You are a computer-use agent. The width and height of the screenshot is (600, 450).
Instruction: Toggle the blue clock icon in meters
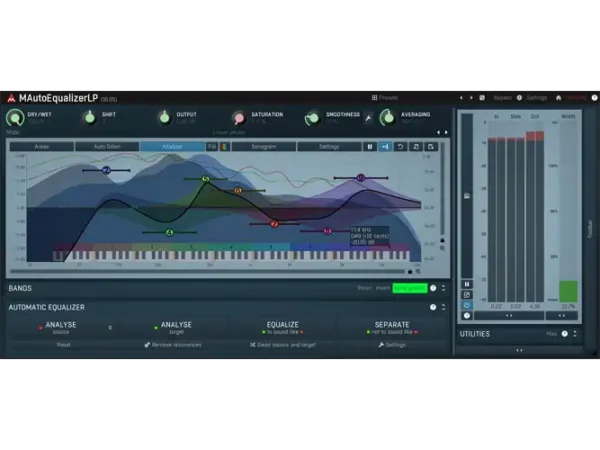coord(467,305)
